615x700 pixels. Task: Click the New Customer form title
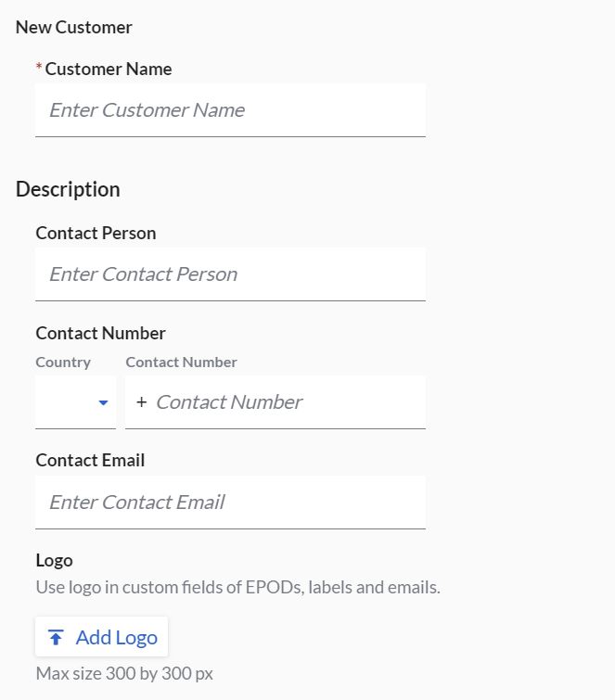pos(73,27)
